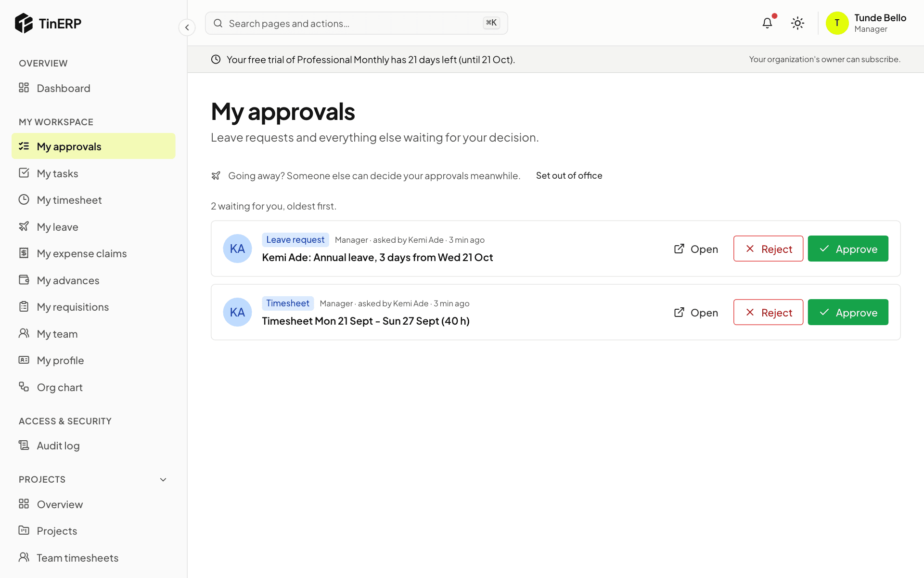Approve Kemi Ade's annual leave request
Screen dimensions: 924x578
[848, 249]
